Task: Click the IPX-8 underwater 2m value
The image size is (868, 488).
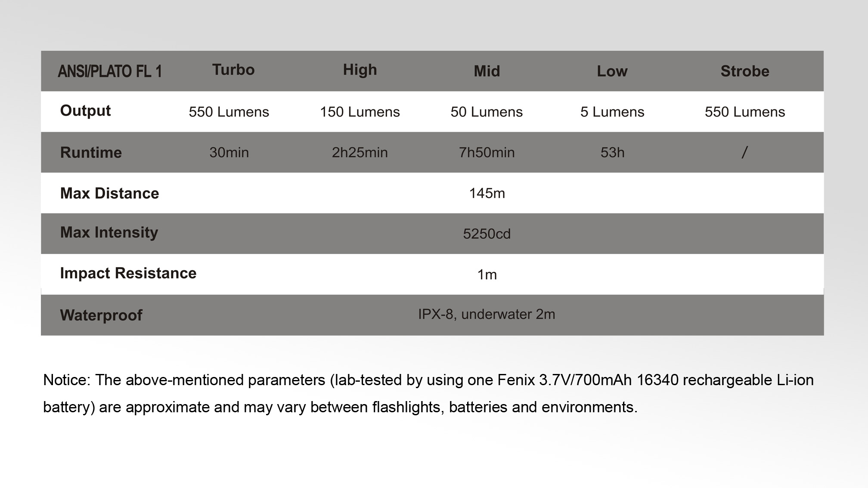Action: [x=487, y=314]
